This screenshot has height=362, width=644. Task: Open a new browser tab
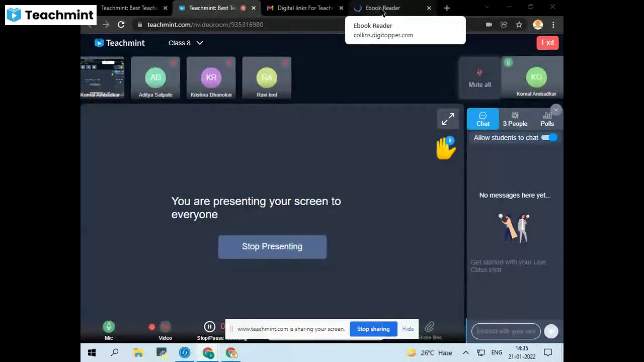pyautogui.click(x=447, y=8)
